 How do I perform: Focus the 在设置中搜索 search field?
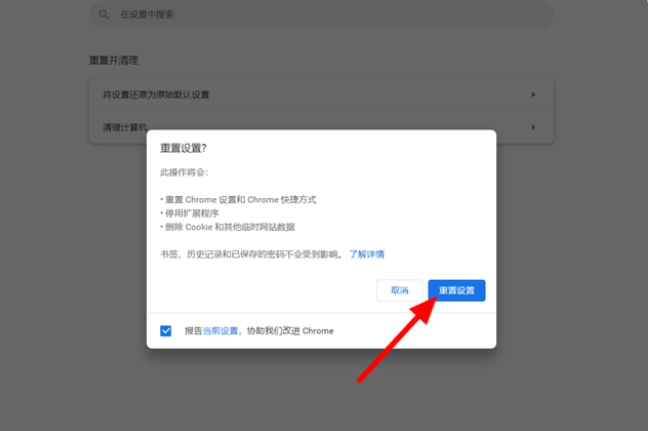(x=321, y=14)
